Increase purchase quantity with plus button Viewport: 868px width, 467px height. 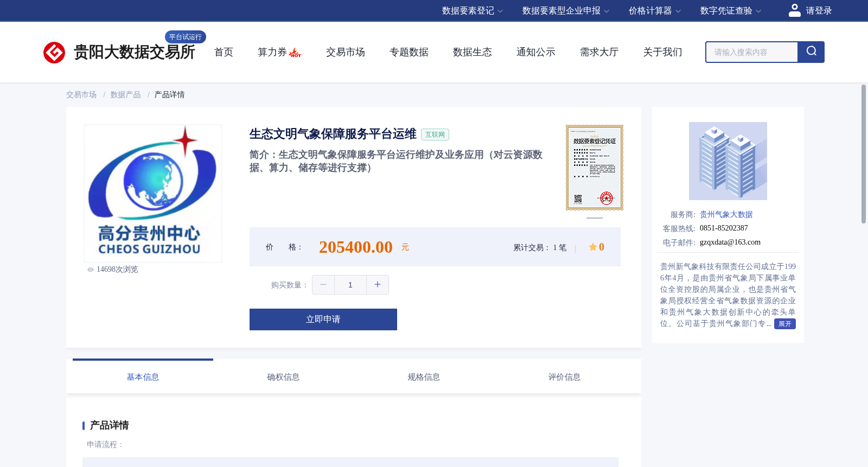point(378,285)
